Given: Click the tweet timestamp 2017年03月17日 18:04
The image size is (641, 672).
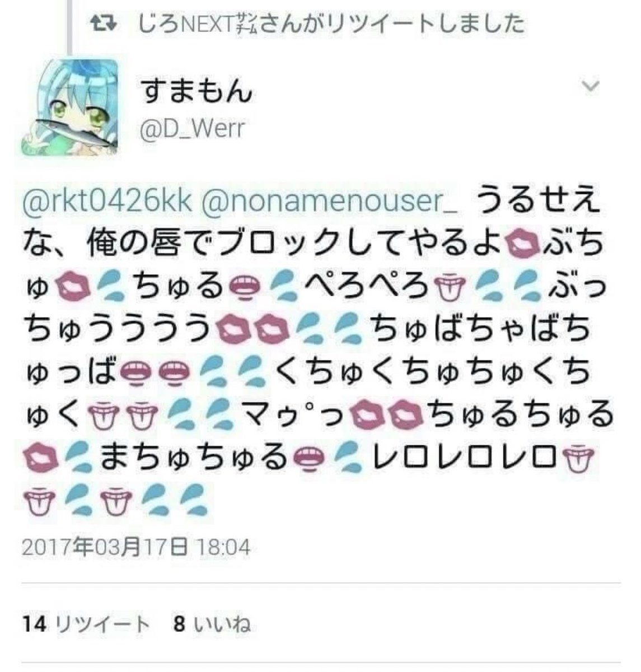Looking at the screenshot, I should point(135,547).
